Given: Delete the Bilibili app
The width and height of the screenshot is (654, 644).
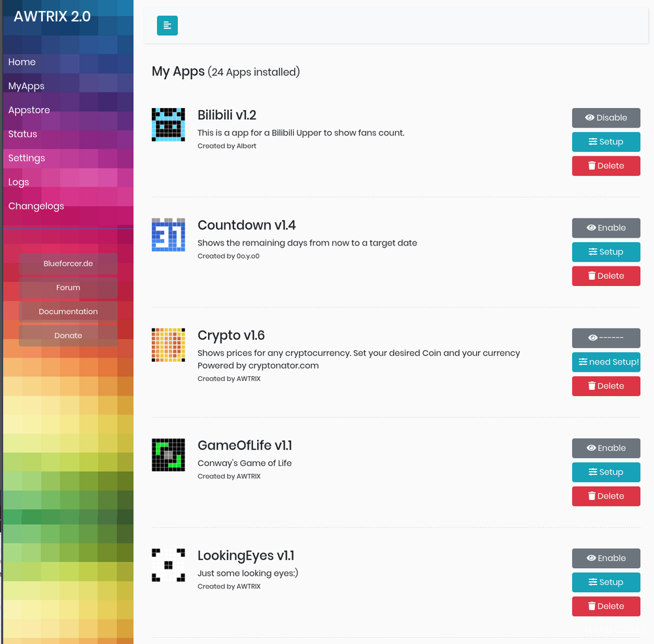Looking at the screenshot, I should (606, 166).
